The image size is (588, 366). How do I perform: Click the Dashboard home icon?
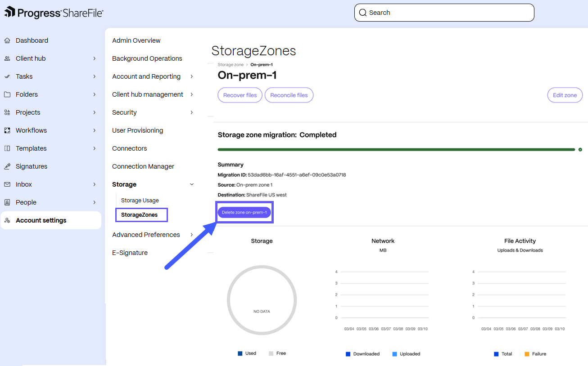point(7,40)
